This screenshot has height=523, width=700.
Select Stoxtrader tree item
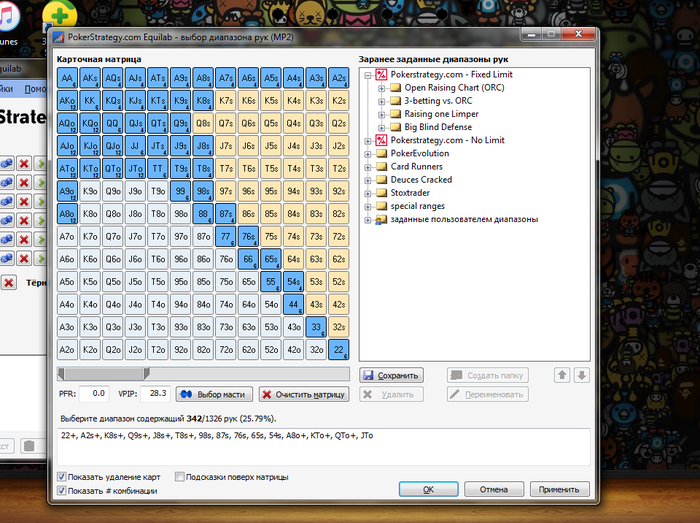pyautogui.click(x=410, y=193)
